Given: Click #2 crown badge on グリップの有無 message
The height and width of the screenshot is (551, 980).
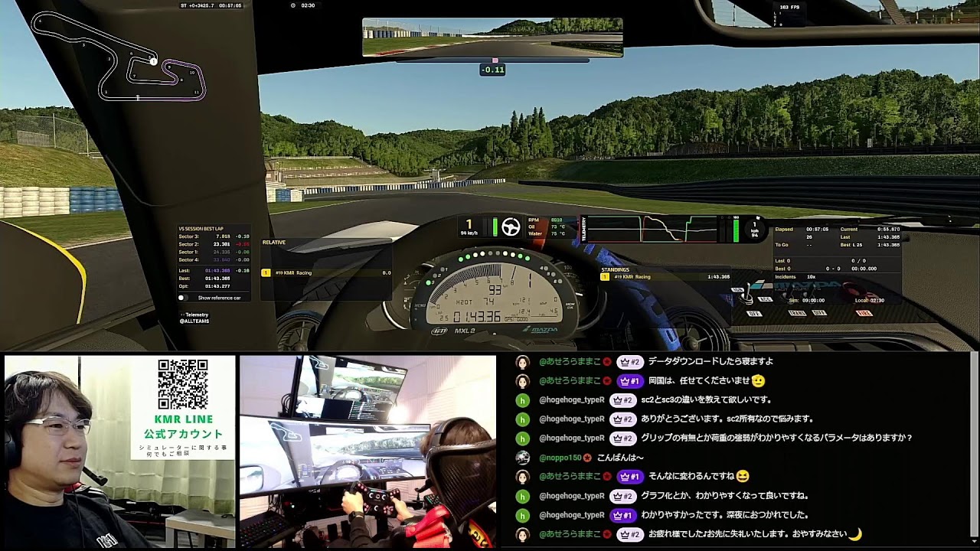Looking at the screenshot, I should [x=623, y=438].
